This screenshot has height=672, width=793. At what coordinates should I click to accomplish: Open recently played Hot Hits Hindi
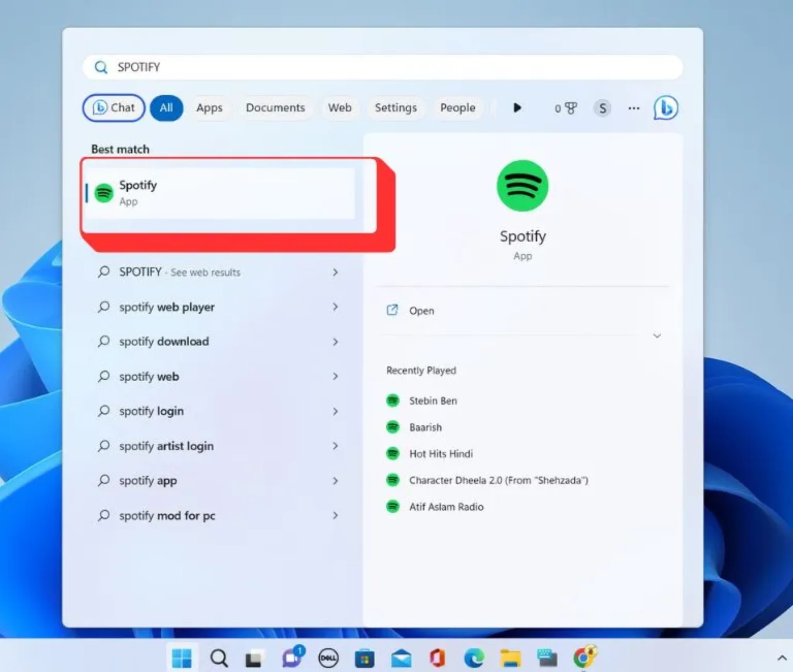tap(441, 454)
